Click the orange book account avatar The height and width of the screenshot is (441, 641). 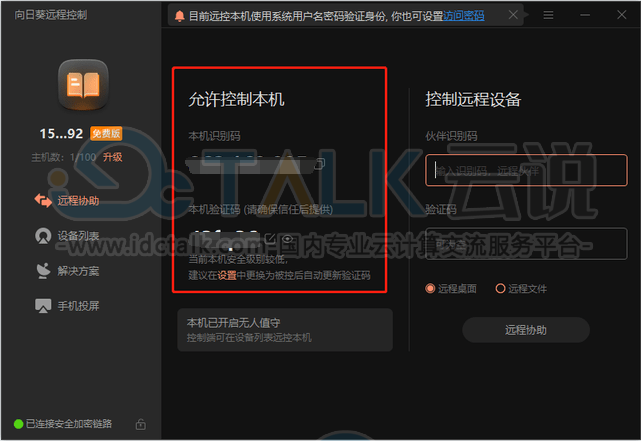click(83, 85)
